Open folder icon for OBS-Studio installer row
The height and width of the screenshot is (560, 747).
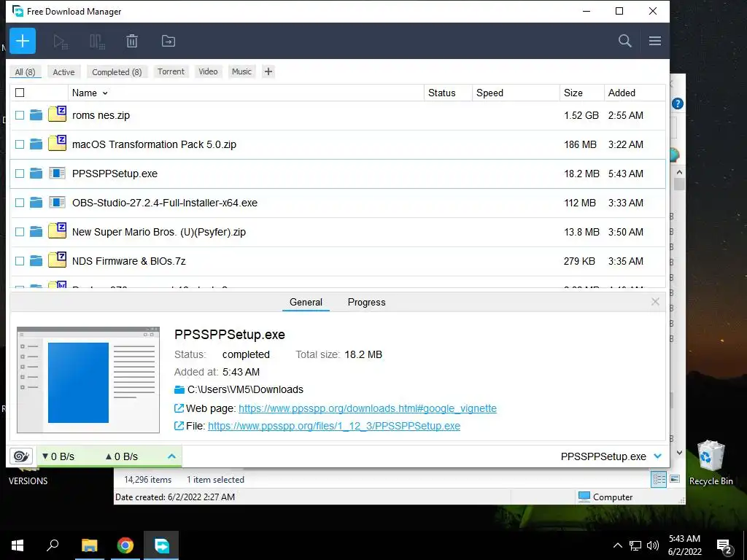pyautogui.click(x=36, y=203)
